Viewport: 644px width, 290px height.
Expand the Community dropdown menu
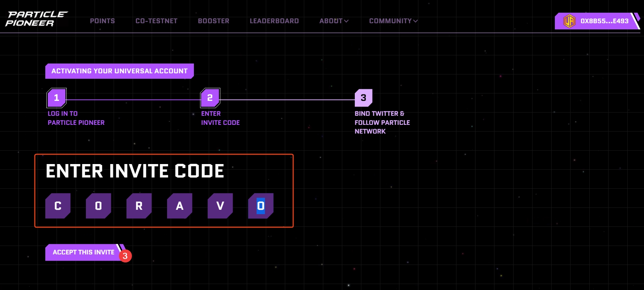click(393, 21)
